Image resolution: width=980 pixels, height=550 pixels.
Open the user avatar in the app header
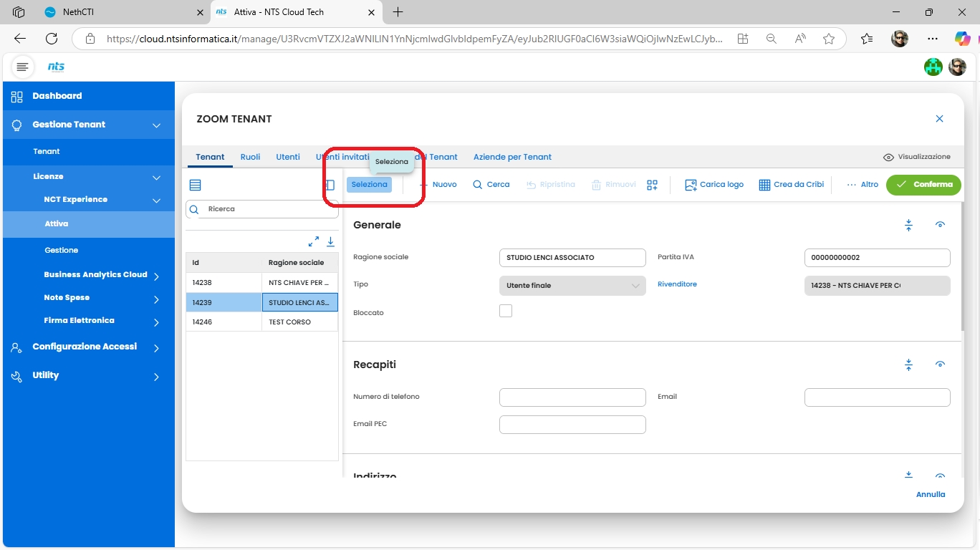pyautogui.click(x=957, y=67)
